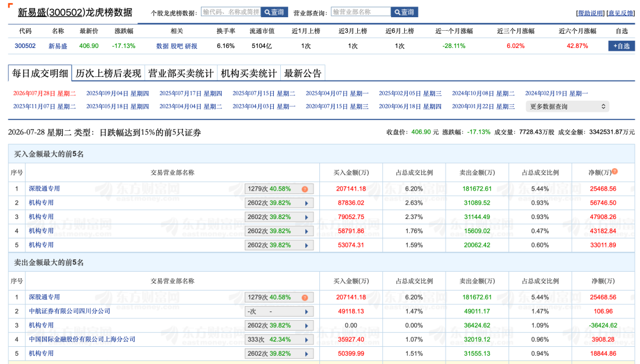Expand the 2602次 39.82% arrow for buy row 3
Screen dimensions: 640x364
click(x=306, y=217)
